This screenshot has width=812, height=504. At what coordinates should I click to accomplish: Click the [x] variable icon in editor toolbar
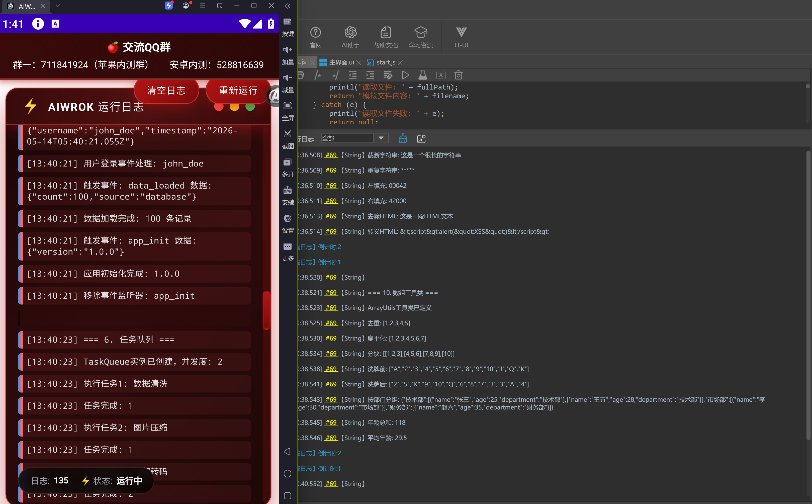(440, 75)
